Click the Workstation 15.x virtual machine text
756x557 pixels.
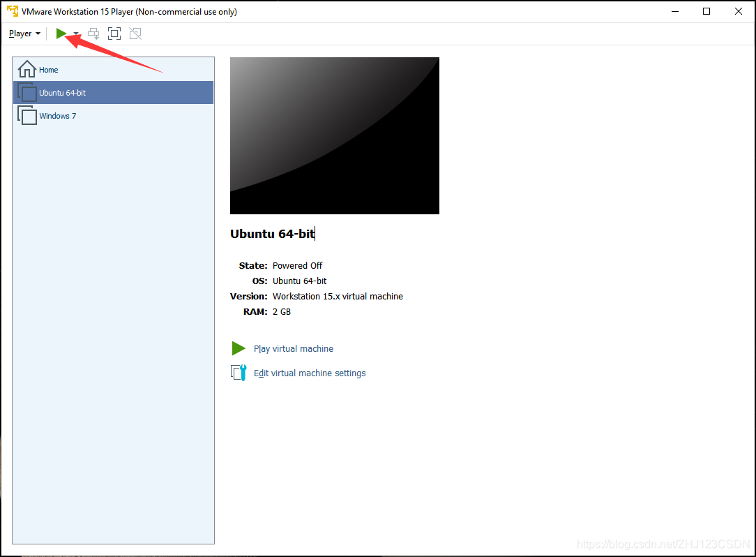pyautogui.click(x=338, y=297)
